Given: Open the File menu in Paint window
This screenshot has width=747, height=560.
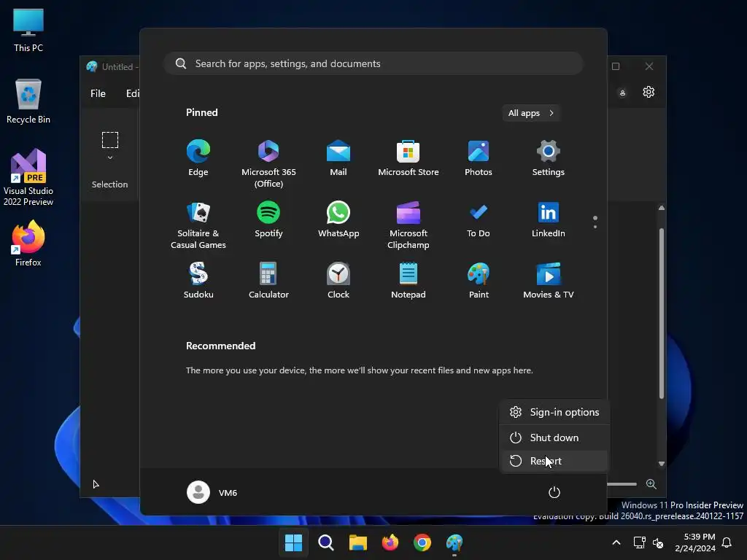Looking at the screenshot, I should (x=98, y=93).
